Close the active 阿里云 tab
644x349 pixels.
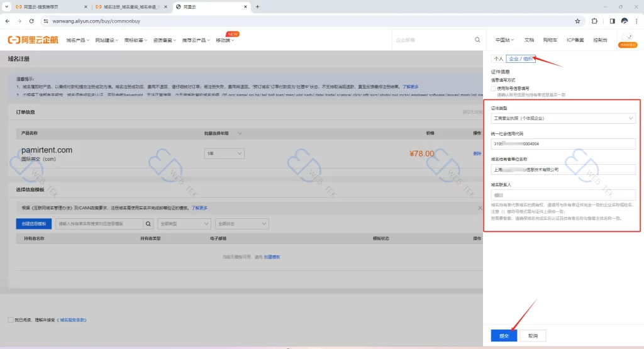coord(245,7)
